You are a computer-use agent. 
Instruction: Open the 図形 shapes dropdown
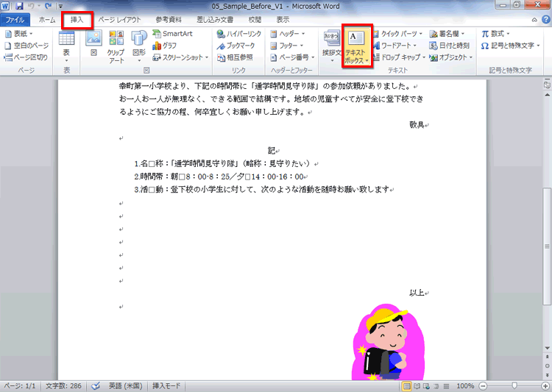click(139, 46)
